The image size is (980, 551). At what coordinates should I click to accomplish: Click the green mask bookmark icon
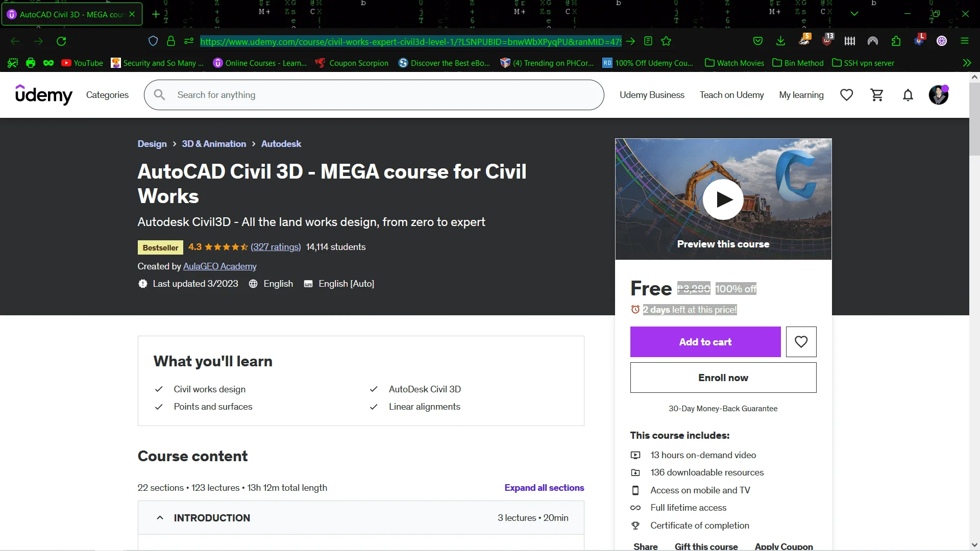pos(48,63)
